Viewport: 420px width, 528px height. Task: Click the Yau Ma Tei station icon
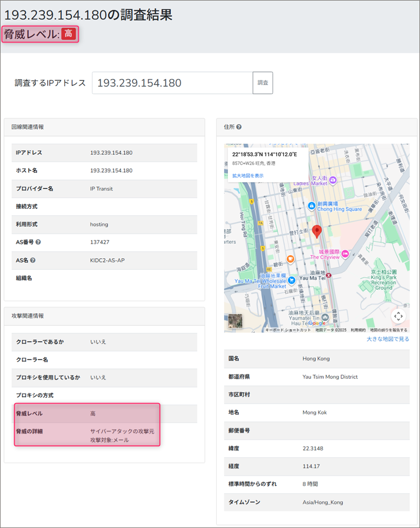(x=329, y=275)
